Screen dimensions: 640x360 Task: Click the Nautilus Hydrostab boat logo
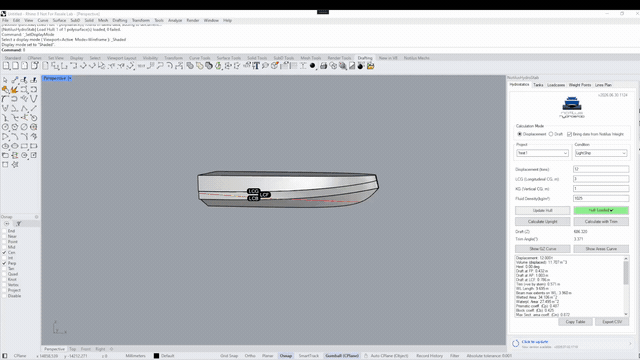click(x=572, y=107)
